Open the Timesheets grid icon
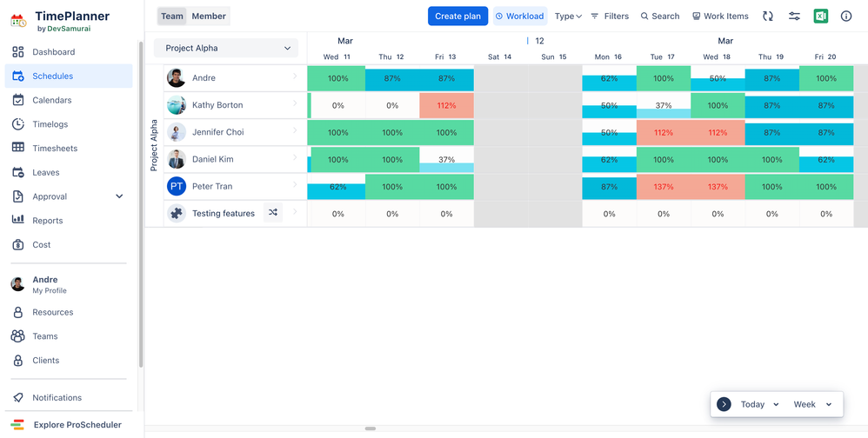The image size is (868, 438). click(17, 149)
